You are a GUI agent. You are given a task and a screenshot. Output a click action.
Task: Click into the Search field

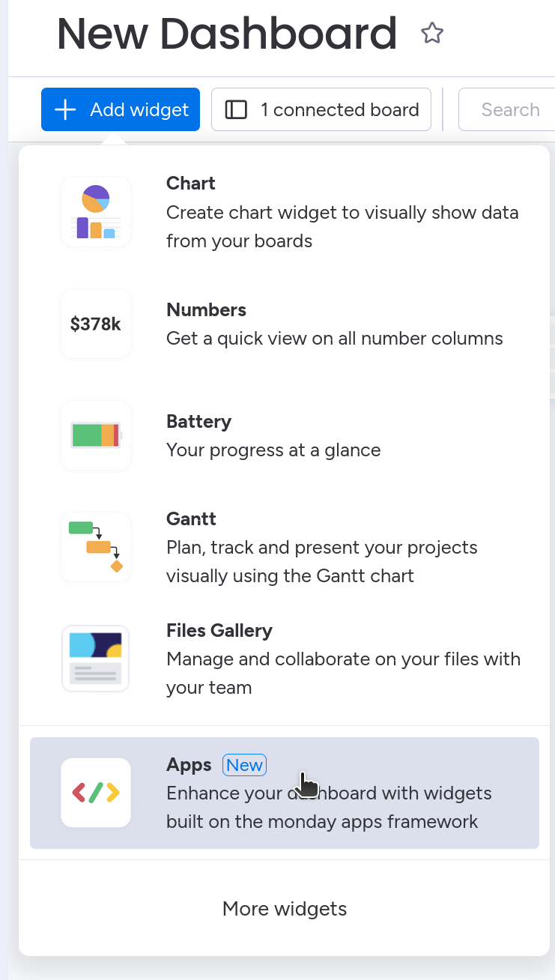(x=509, y=110)
